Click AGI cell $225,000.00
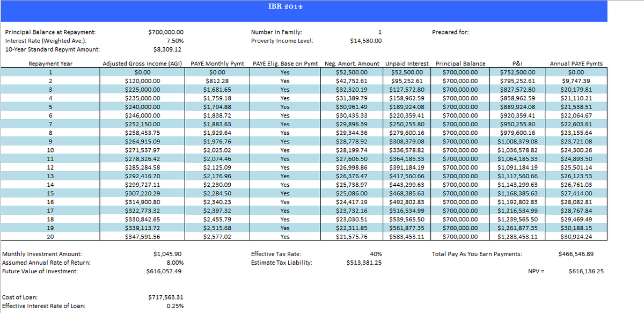Image resolution: width=644 pixels, height=313 pixels. 142,90
